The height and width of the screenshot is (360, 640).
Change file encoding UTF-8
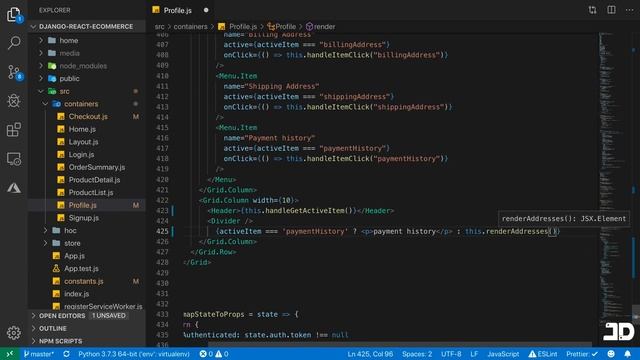(451, 354)
